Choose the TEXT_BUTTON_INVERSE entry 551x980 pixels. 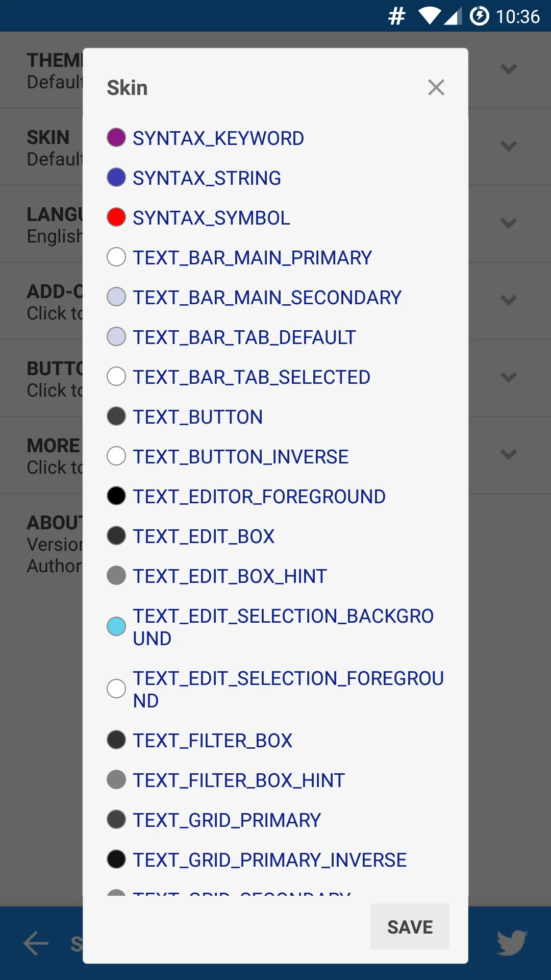240,457
